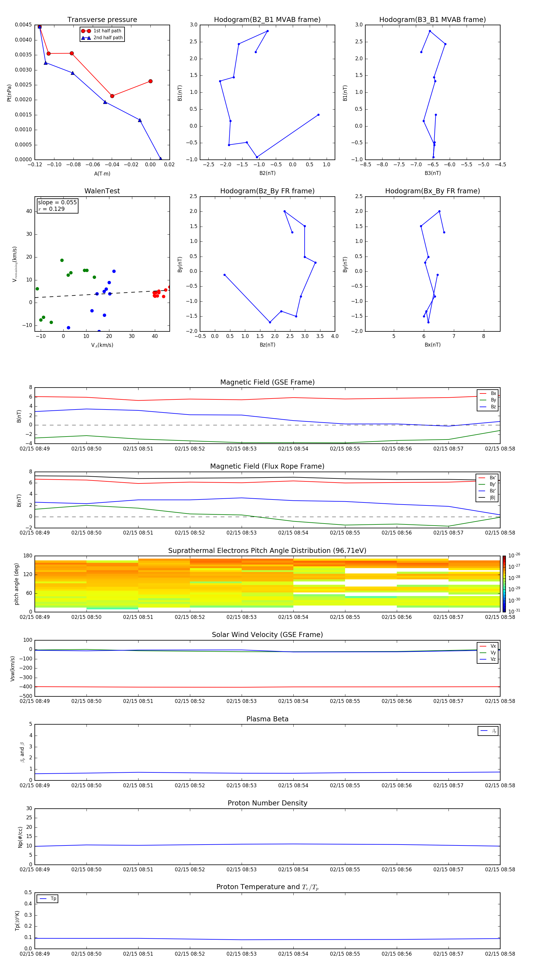Click the "Hodogram(B3_B1 MVAB frame)" title
This screenshot has width=535, height=980.
pyautogui.click(x=432, y=19)
